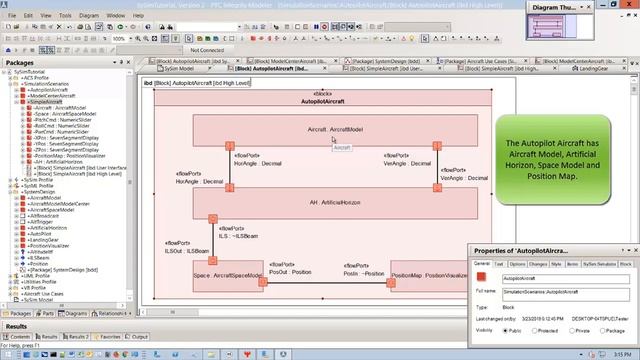This screenshot has height=360, width=640.
Task: Select ModelCenterAircraft tree item
Action: pyautogui.click(x=51, y=96)
